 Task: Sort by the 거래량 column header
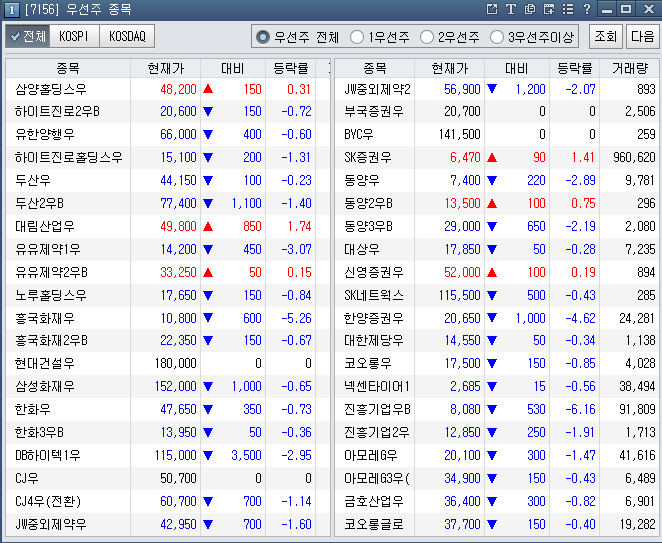tap(629, 68)
